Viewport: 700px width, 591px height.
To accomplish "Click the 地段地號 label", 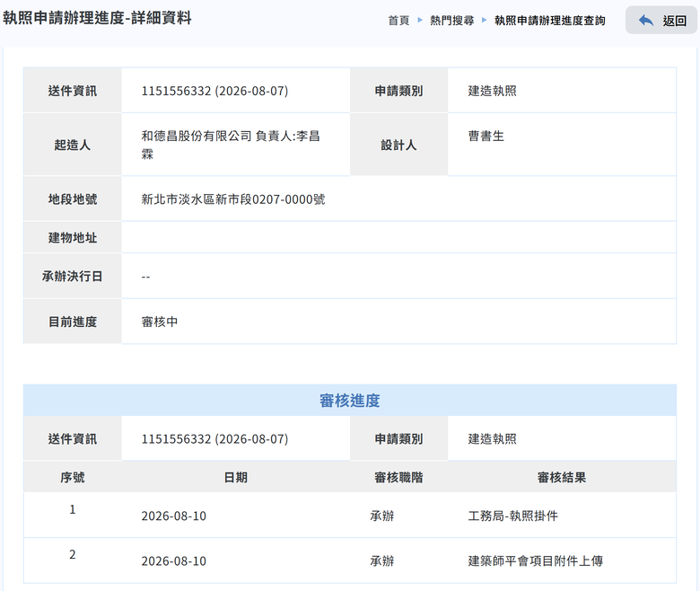I will coord(73,198).
